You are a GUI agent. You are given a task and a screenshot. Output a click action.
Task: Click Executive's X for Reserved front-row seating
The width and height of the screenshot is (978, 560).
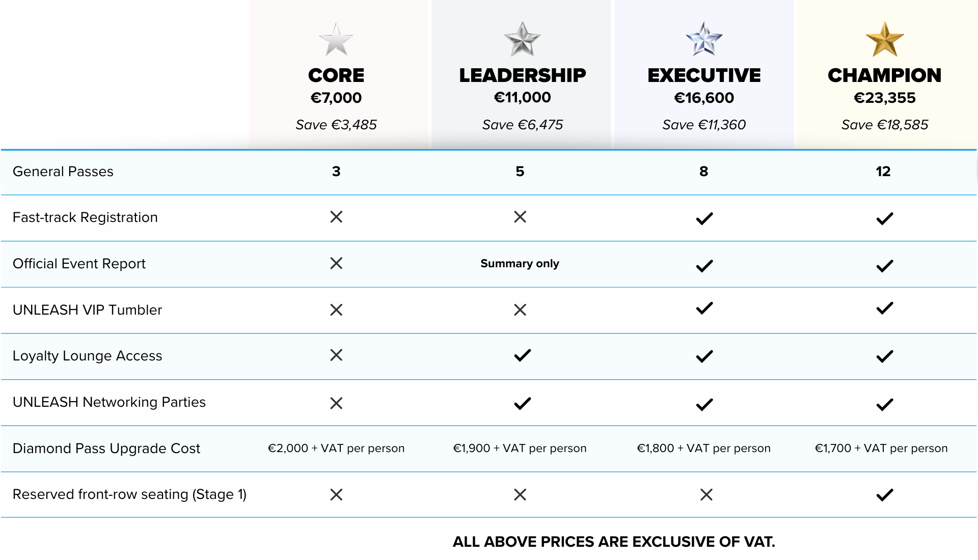[706, 494]
